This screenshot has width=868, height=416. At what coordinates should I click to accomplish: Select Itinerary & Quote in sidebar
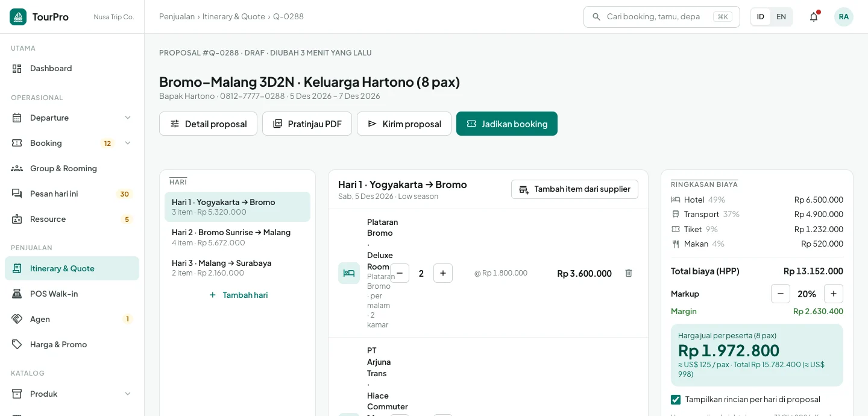click(x=72, y=268)
